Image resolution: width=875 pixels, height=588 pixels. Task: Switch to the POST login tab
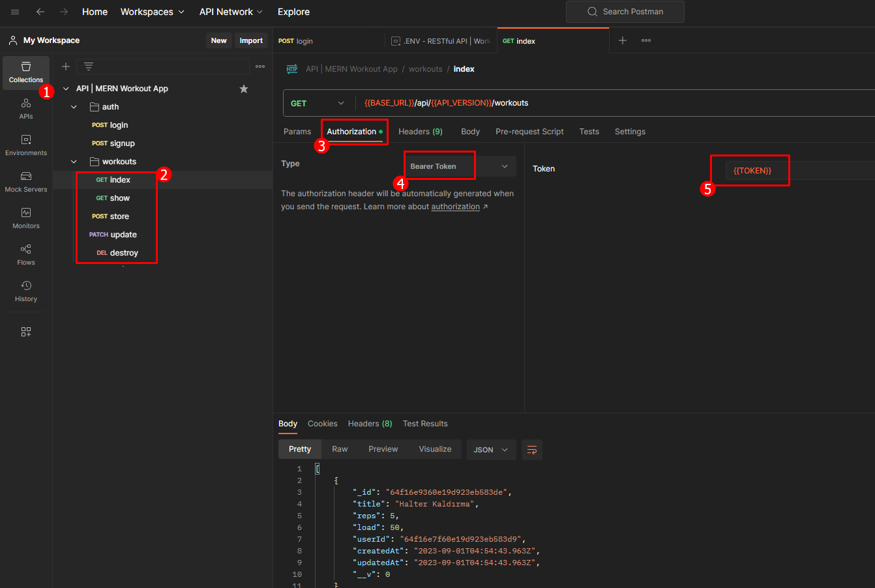point(329,40)
